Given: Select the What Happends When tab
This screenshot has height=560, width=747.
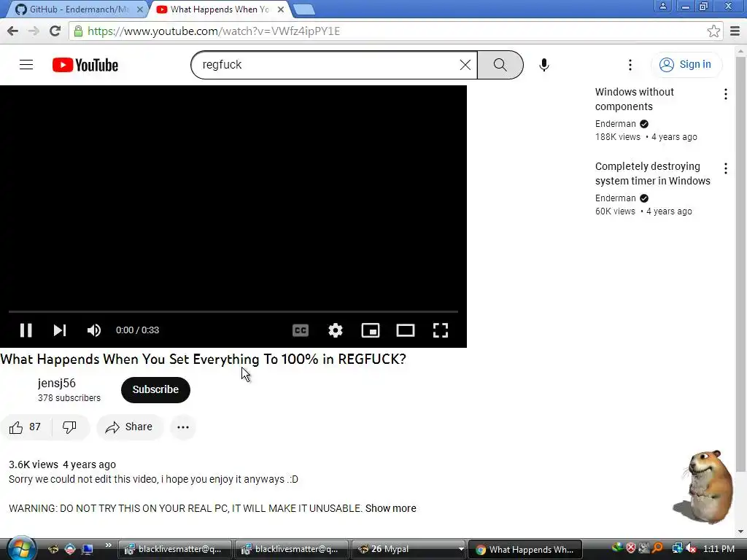Looking at the screenshot, I should tap(217, 9).
